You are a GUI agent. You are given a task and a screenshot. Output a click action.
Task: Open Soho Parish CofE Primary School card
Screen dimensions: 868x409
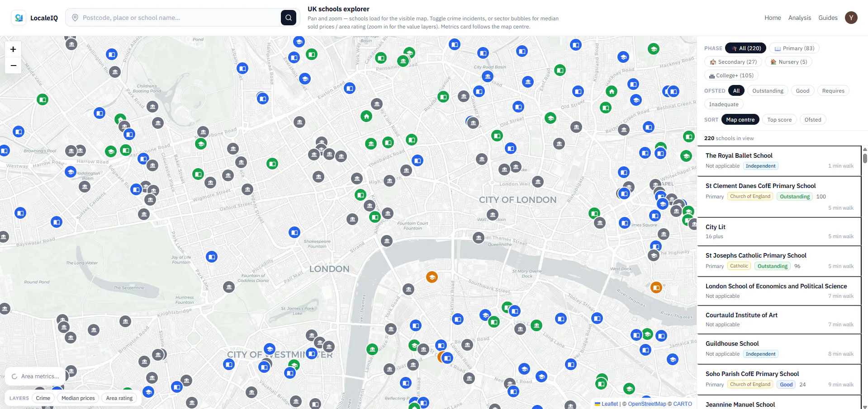pyautogui.click(x=779, y=379)
